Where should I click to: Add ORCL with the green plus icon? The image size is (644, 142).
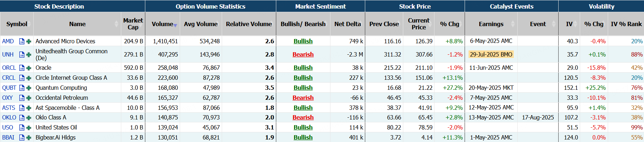pyautogui.click(x=29, y=68)
